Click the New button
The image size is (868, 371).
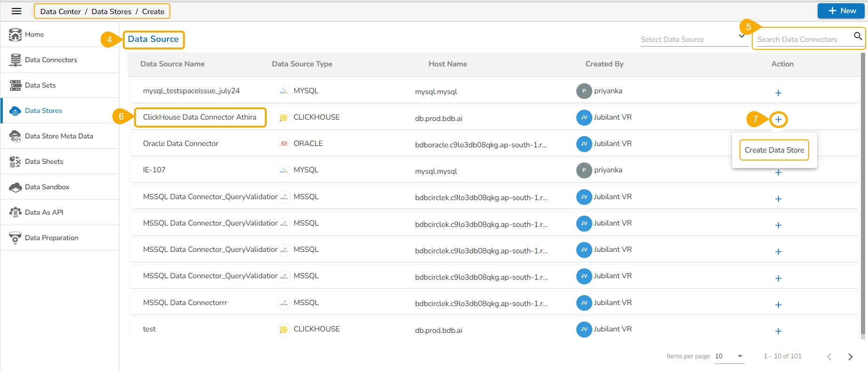[x=841, y=11]
